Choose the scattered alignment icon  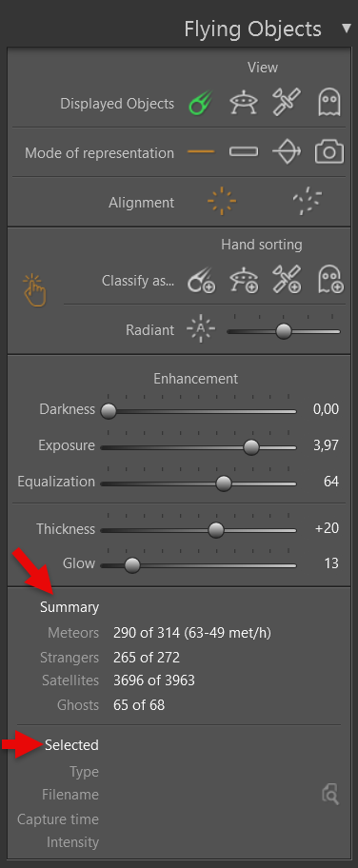[308, 201]
